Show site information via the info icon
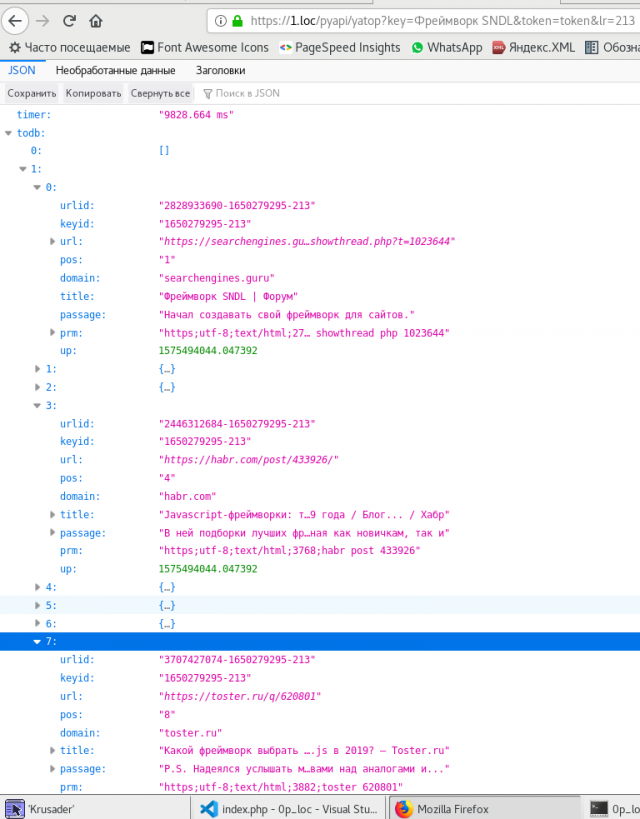Screen dimensions: 640x819 (x=221, y=21)
